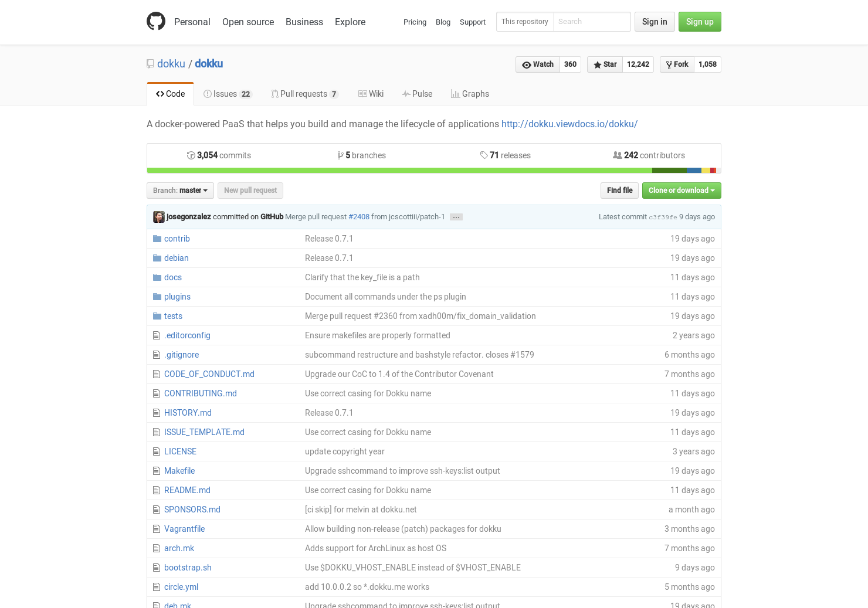
Task: Click the New pull request button
Action: click(250, 191)
